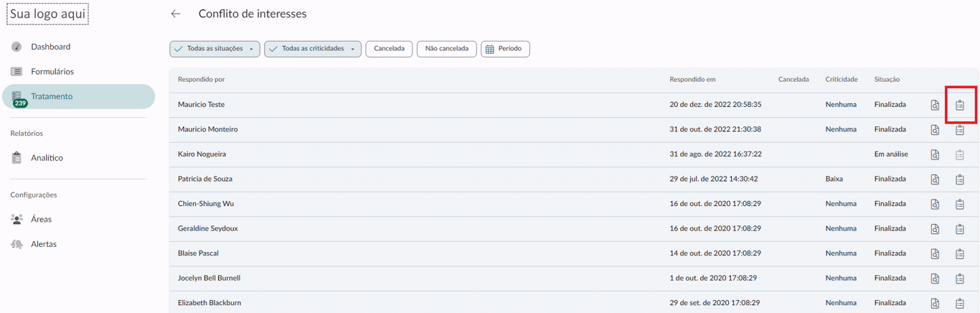
Task: View Geraldine Seydoux response document icon
Action: click(935, 229)
